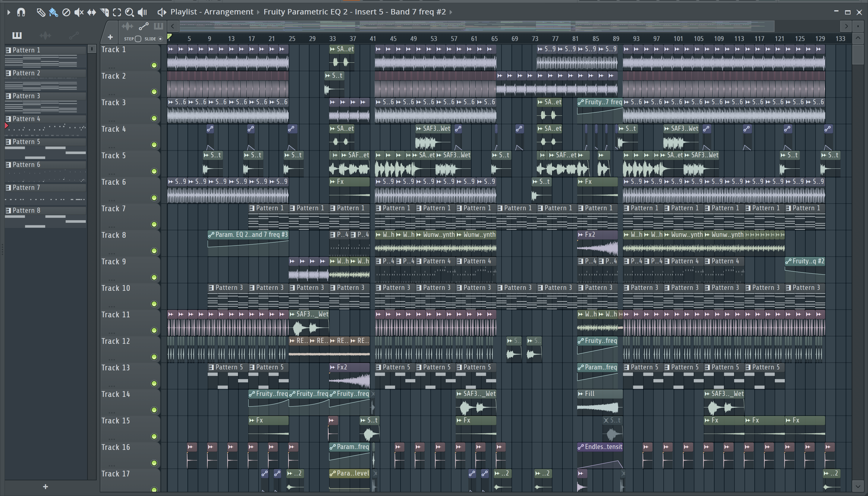Mute Track 6 with its green light
The image size is (868, 496).
[x=154, y=198]
